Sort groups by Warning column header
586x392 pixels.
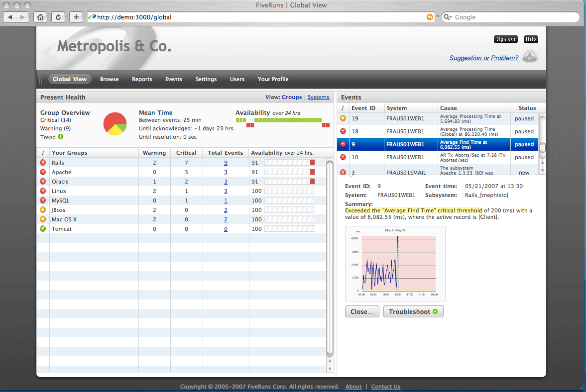pos(154,153)
